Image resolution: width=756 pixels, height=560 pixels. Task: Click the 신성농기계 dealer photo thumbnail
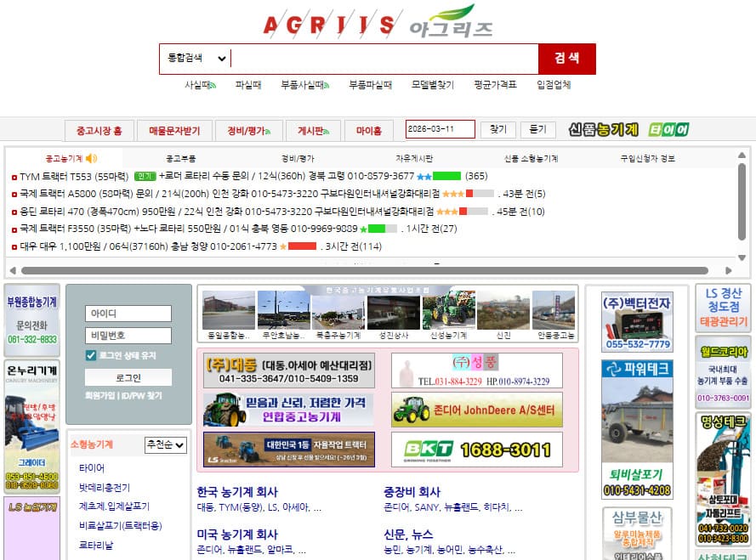point(448,313)
